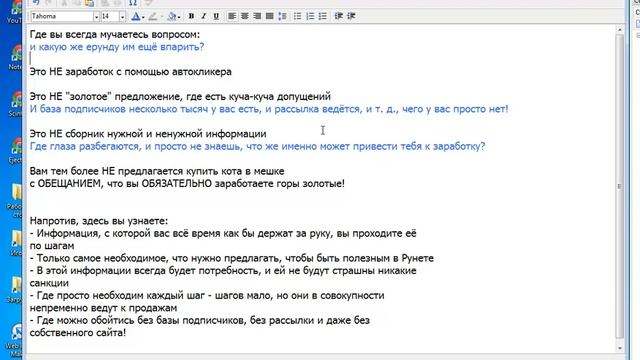Screen dimensions: 640x360
Task: Open the Tahoma font name dropdown arrow
Action: [x=96, y=17]
